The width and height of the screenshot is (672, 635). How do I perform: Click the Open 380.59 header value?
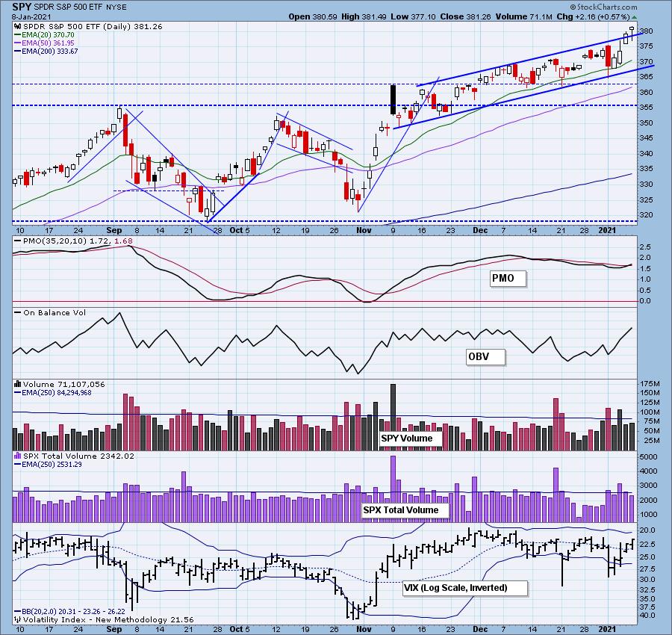pyautogui.click(x=312, y=16)
